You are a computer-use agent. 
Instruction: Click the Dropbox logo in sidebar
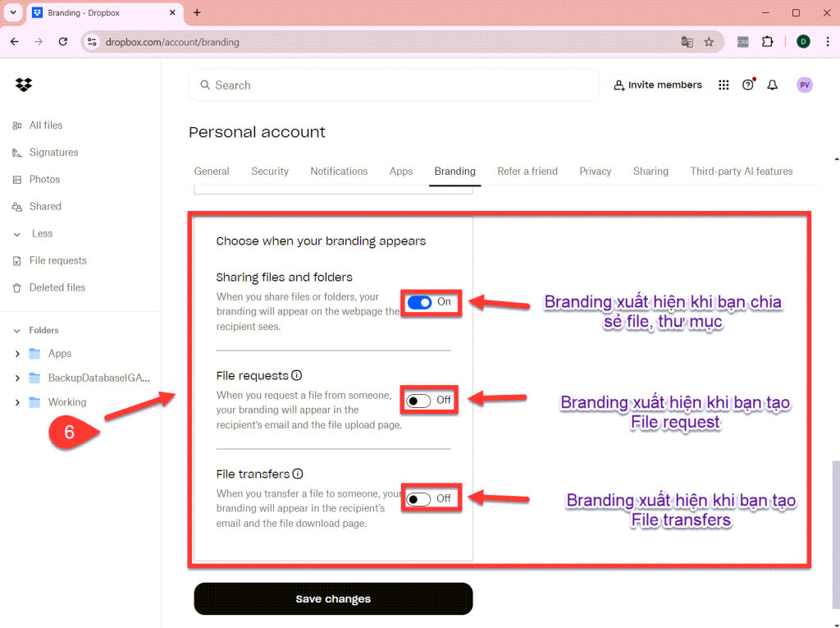(x=24, y=85)
